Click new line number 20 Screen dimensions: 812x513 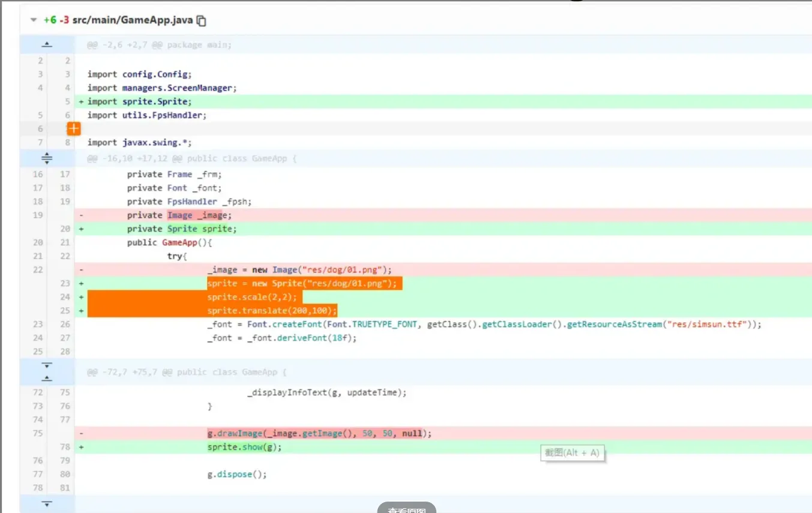65,229
